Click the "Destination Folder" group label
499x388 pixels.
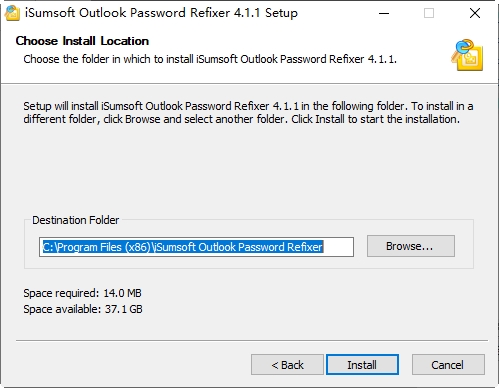tap(76, 220)
